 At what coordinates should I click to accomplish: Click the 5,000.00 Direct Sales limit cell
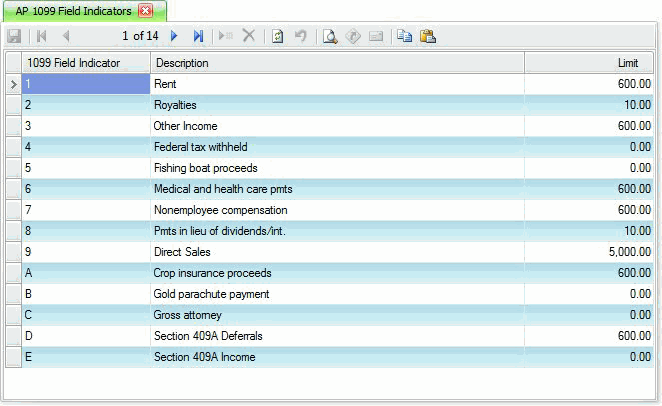pos(590,252)
